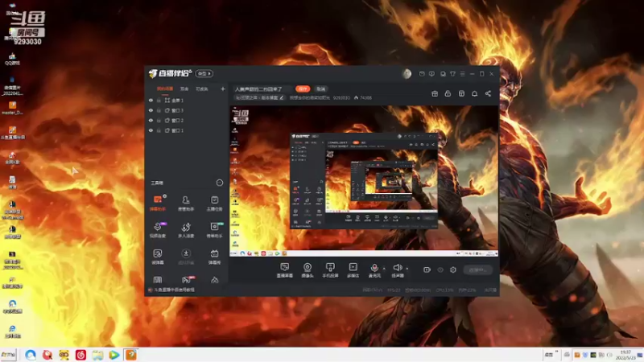
Task: Add a 多媒体 media source
Action: point(353,270)
